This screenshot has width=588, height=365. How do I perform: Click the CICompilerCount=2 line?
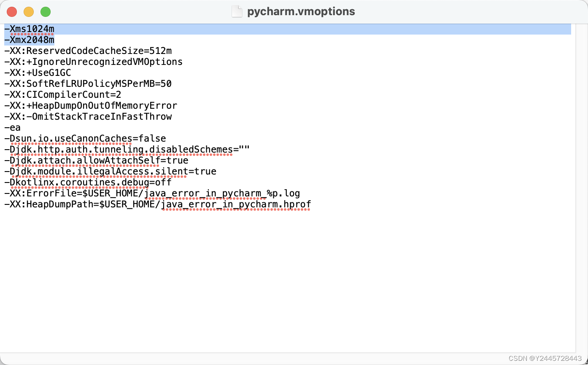coord(63,95)
